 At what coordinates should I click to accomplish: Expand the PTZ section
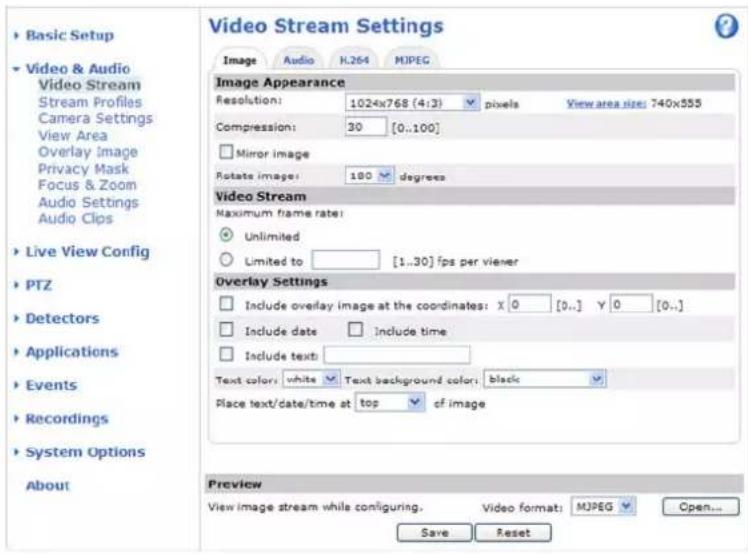pos(39,285)
